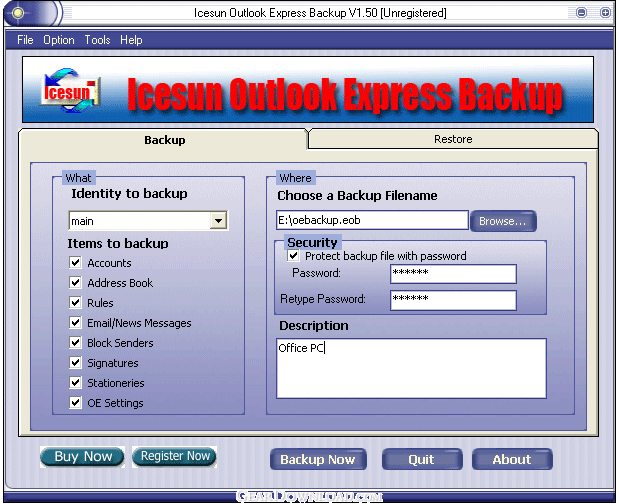Uncheck the Block Senders checkbox
The width and height of the screenshot is (619, 504).
pos(75,343)
